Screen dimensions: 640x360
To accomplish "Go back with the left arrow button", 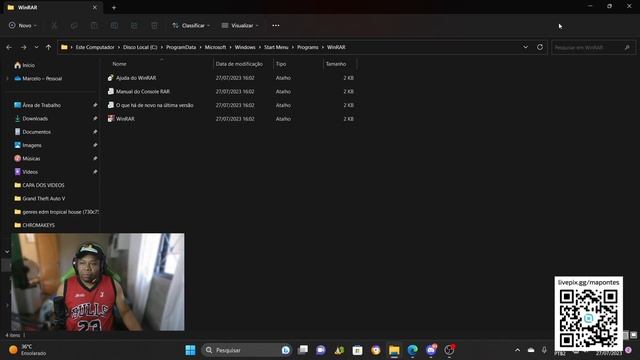I will tap(9, 47).
